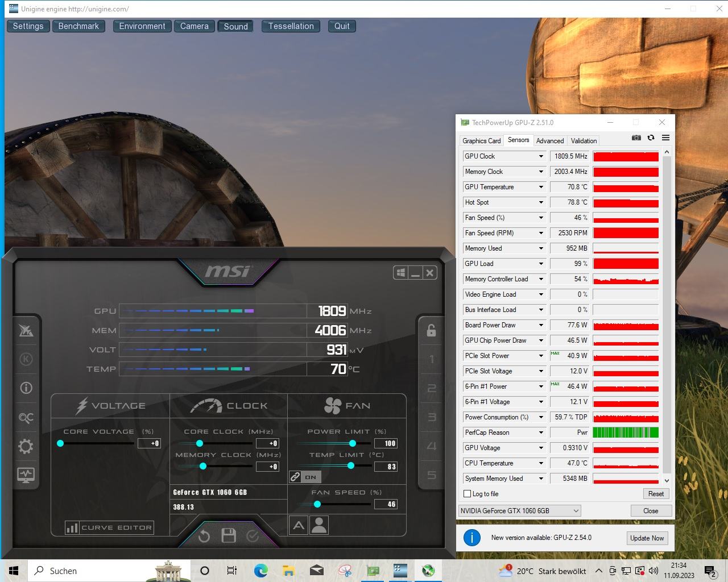Screen dimensions: 728x582
Task: Switch to the Validation tab
Action: pos(584,141)
